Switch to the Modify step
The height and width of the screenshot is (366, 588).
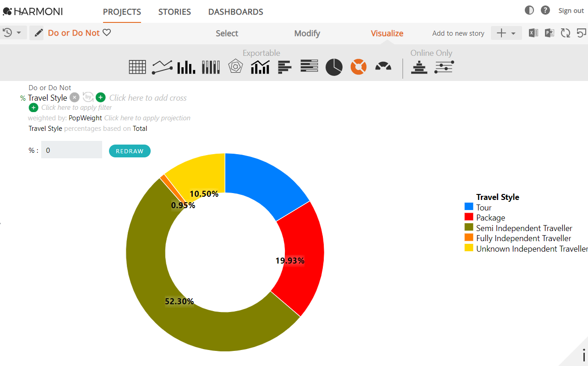pos(307,33)
